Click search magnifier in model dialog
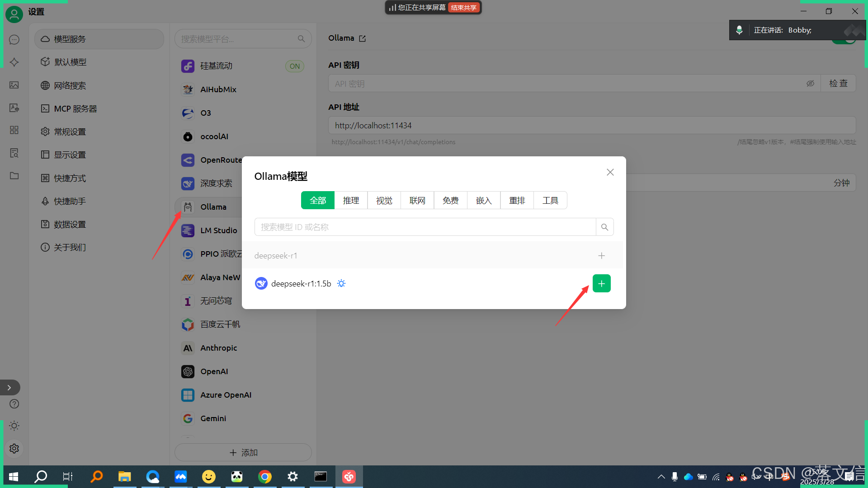 (604, 227)
